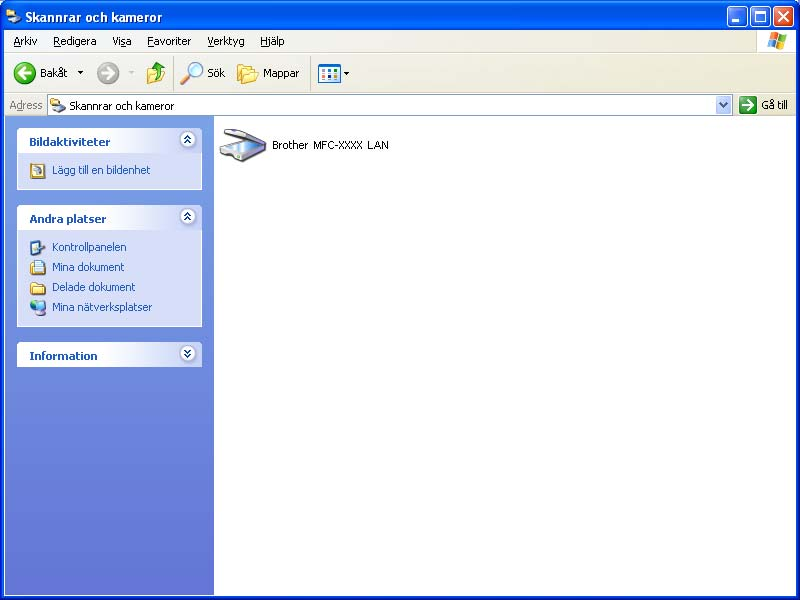Click the green Bakåt back arrow
The height and width of the screenshot is (600, 800).
pyautogui.click(x=24, y=73)
